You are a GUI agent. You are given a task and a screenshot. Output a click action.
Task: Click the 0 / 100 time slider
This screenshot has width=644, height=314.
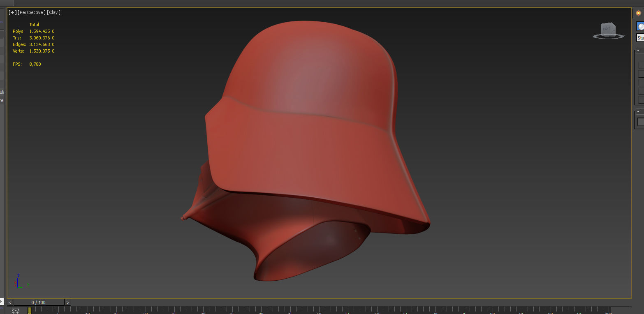pyautogui.click(x=39, y=302)
